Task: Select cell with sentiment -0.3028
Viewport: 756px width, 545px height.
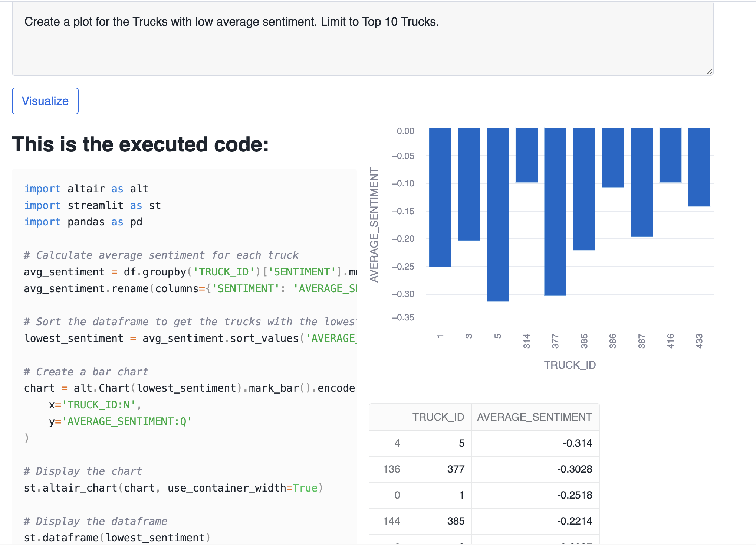Action: (535, 469)
